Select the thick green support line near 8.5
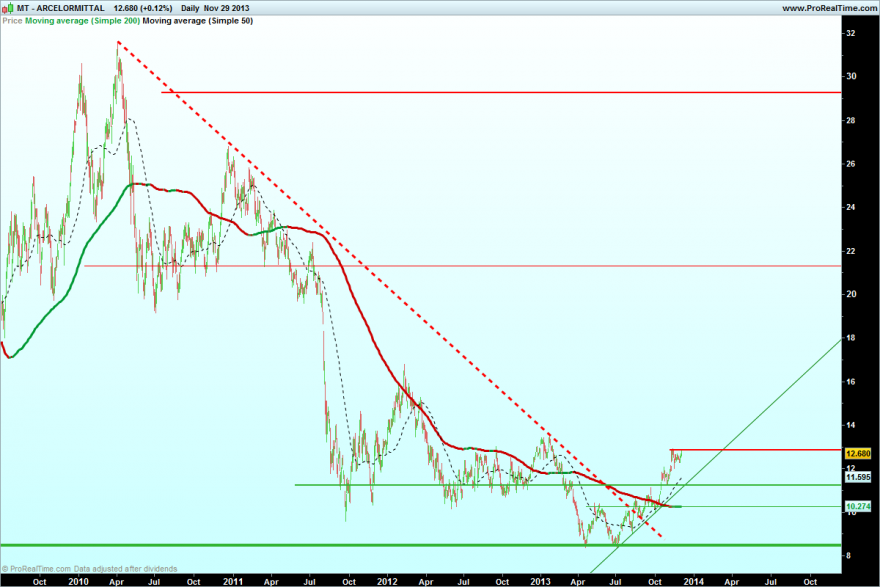The height and width of the screenshot is (587, 880). pyautogui.click(x=421, y=545)
